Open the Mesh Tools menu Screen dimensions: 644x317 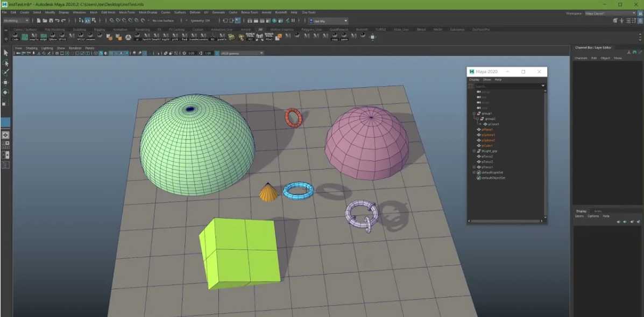(x=127, y=12)
